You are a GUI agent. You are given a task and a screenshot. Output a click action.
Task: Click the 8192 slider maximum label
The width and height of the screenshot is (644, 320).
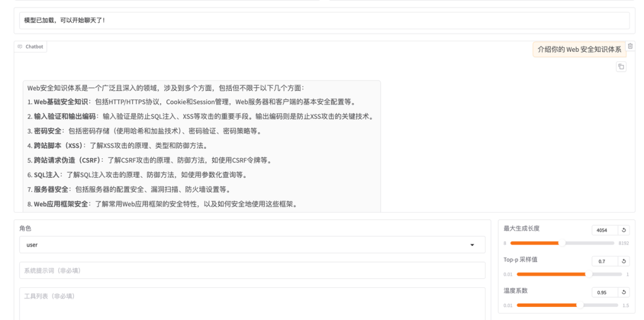(624, 243)
